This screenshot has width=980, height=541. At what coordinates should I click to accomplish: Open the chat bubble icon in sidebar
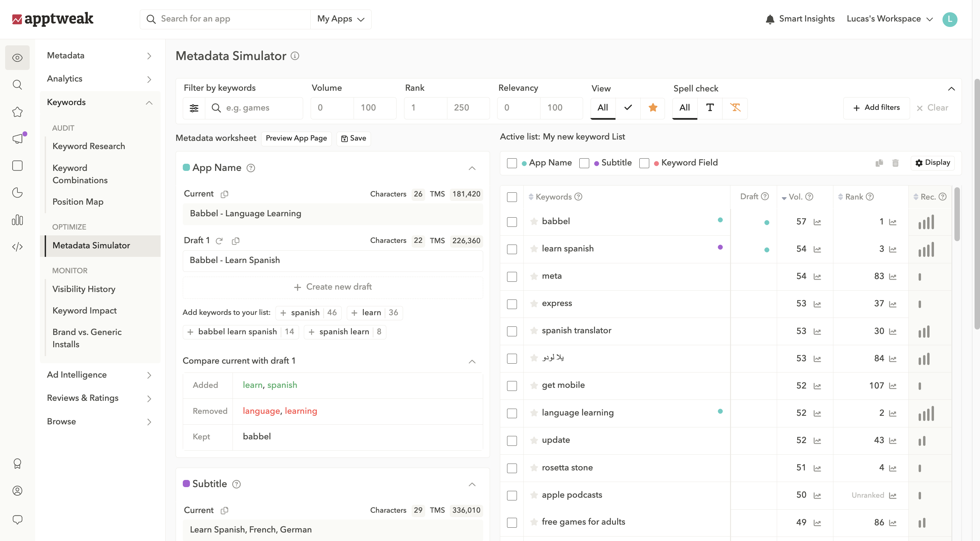17,519
